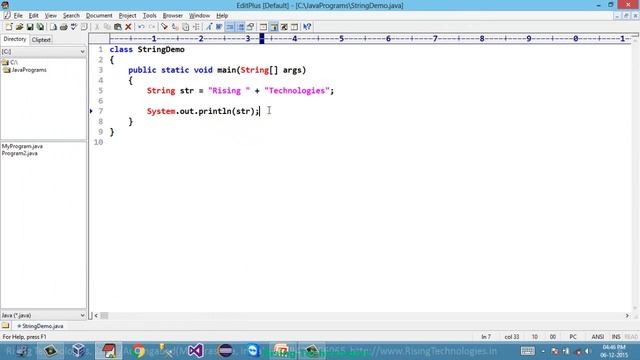
Task: Switch to the Cliptext tab
Action: [x=41, y=40]
